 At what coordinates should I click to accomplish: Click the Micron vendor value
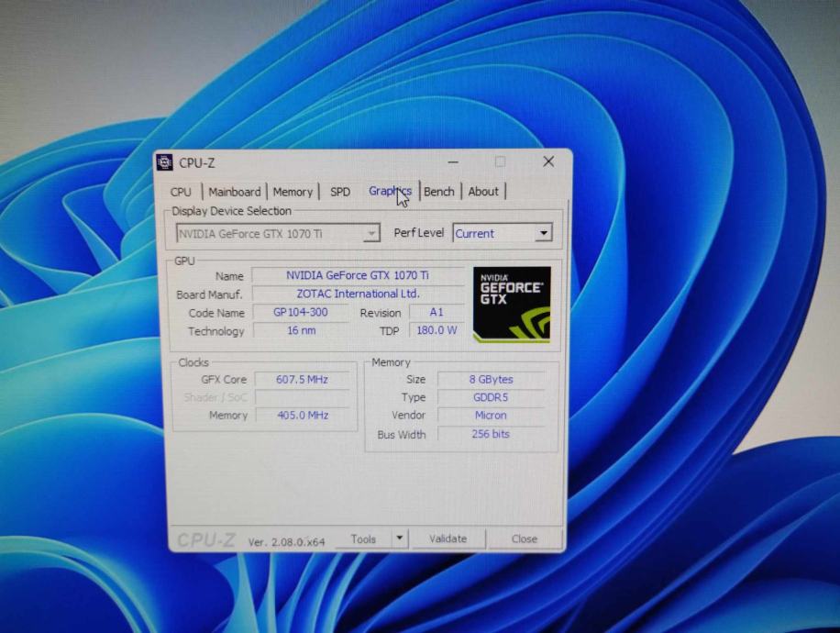point(491,416)
